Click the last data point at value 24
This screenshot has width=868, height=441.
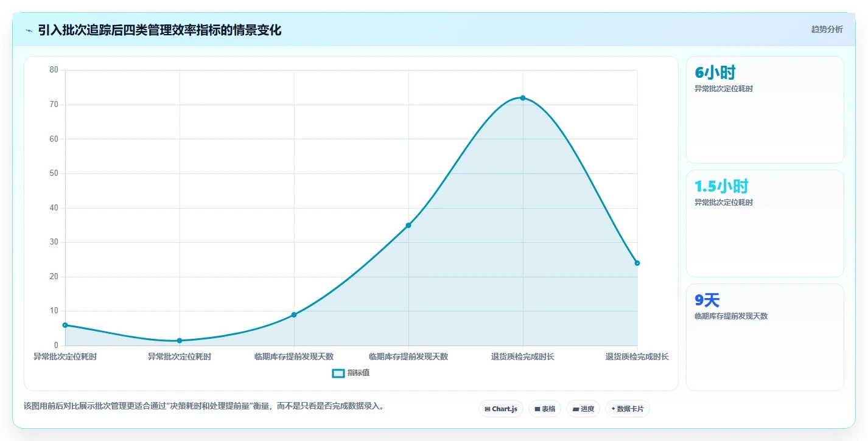[637, 263]
